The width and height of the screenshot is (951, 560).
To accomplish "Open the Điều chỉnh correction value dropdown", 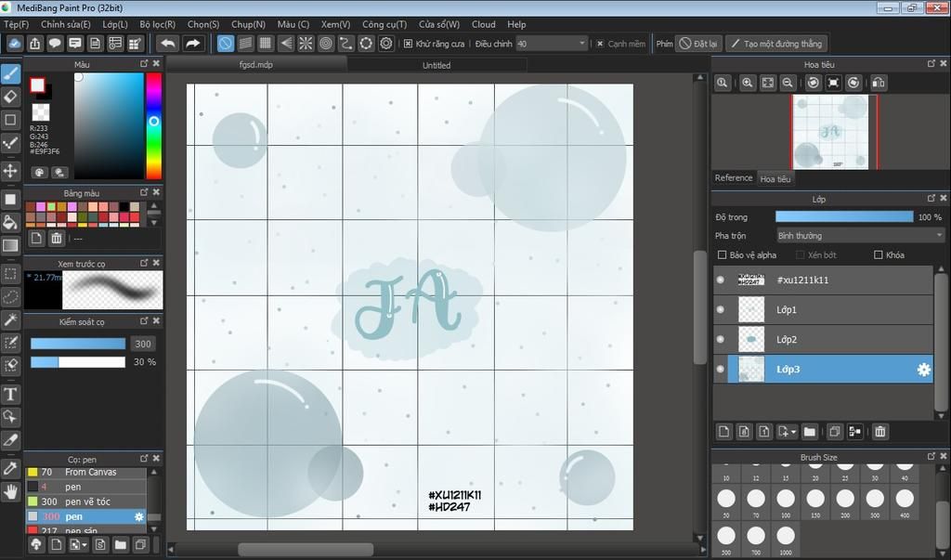I will coord(552,44).
